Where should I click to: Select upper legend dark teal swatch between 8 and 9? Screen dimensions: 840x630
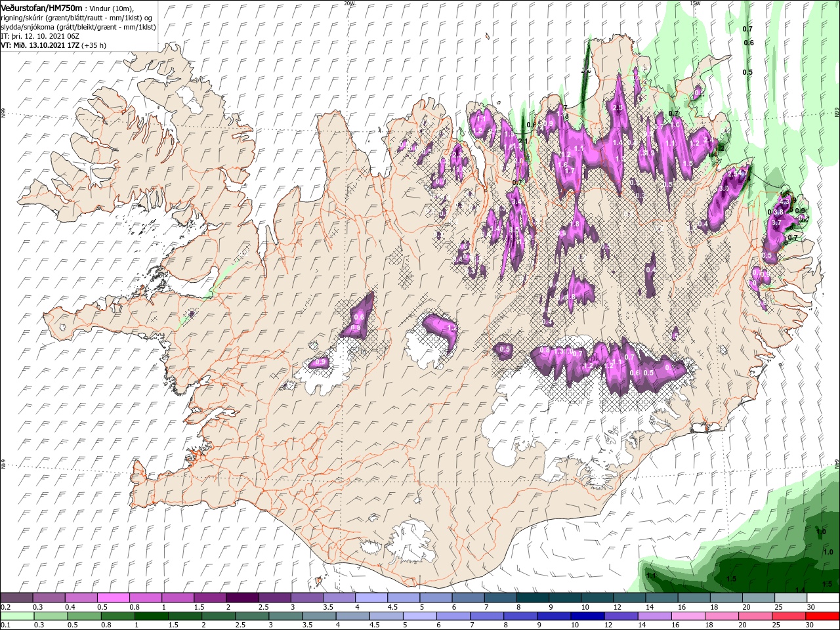click(532, 598)
